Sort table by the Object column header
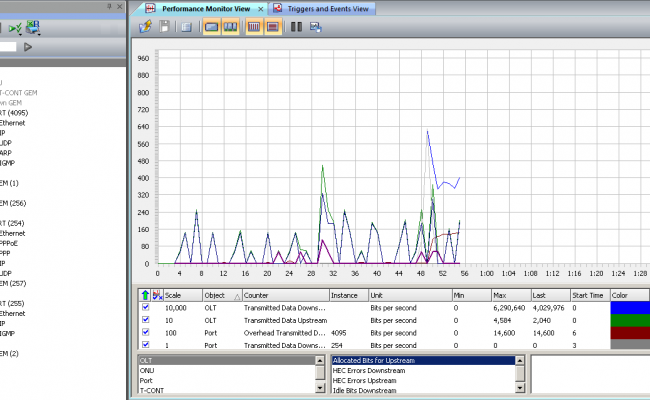 214,296
